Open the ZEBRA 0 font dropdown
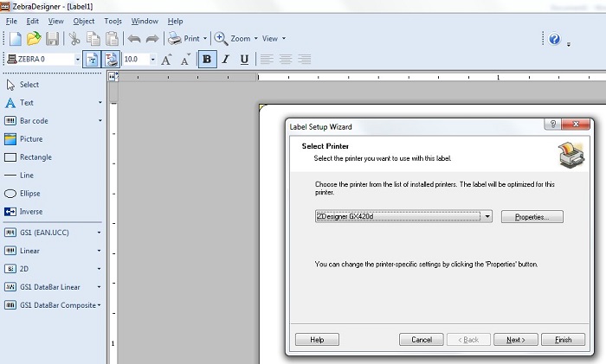This screenshot has height=364, width=606. coord(77,59)
